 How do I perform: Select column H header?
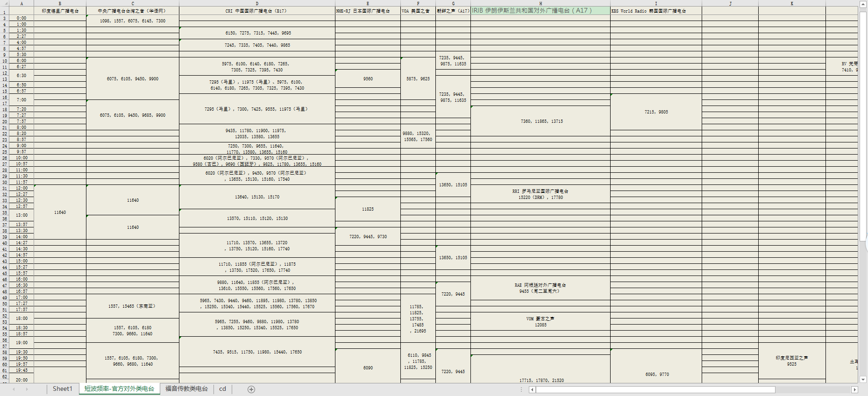point(541,3)
